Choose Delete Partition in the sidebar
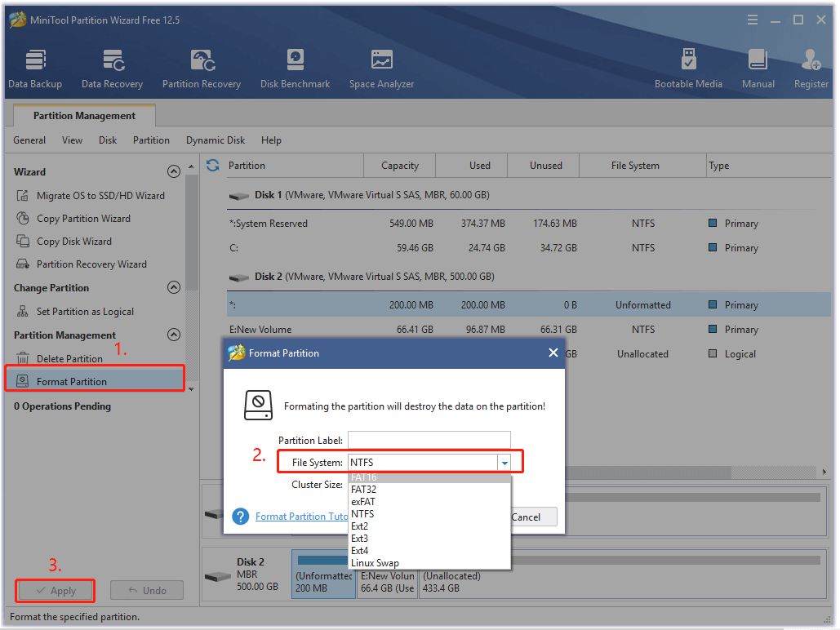The height and width of the screenshot is (630, 840). (71, 357)
